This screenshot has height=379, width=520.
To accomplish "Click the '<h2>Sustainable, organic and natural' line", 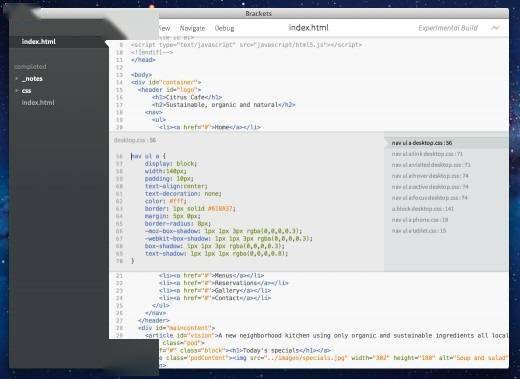I will click(x=223, y=105).
